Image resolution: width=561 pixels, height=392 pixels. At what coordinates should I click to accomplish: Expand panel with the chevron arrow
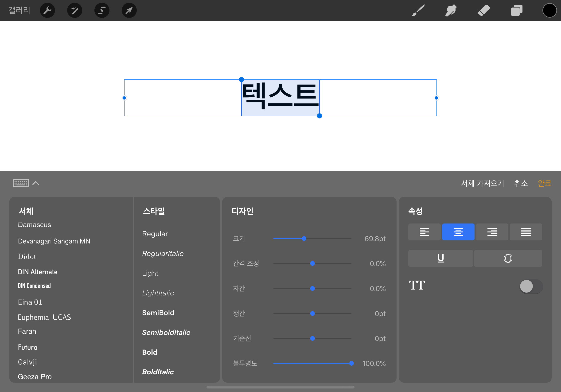tap(36, 183)
